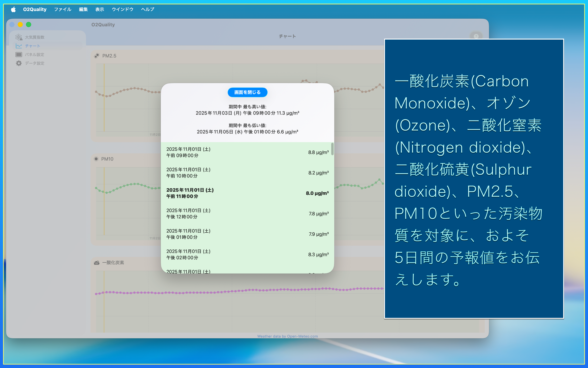Open the Apple menu
The image size is (588, 368).
[x=13, y=9]
